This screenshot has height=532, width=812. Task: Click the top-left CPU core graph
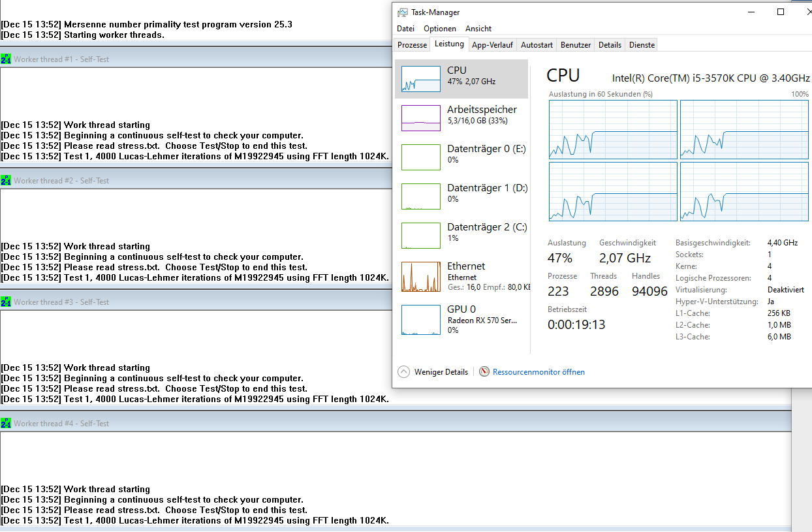pyautogui.click(x=613, y=129)
